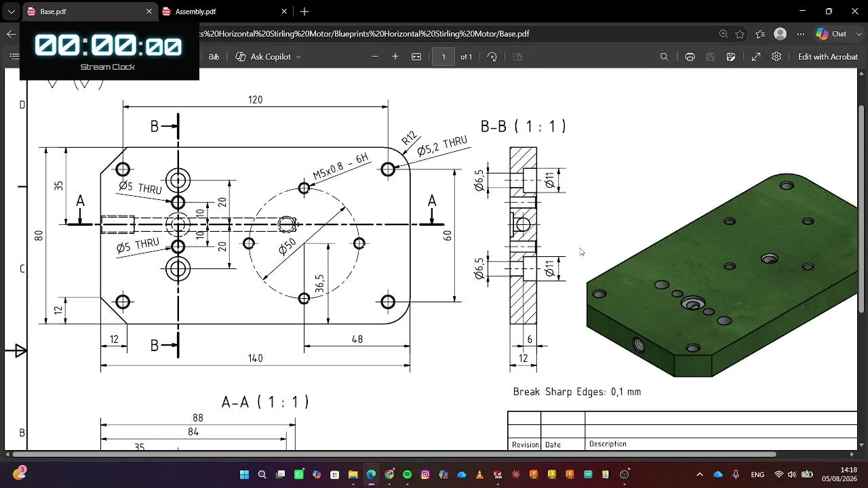Click the 'B-B ( 1 : 1 )' section title
The width and height of the screenshot is (868, 488).
[x=523, y=126]
